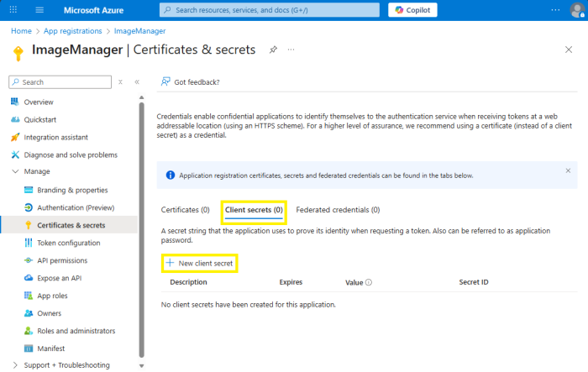The image size is (588, 372).
Task: Open top bar ellipsis more options
Action: pyautogui.click(x=554, y=10)
